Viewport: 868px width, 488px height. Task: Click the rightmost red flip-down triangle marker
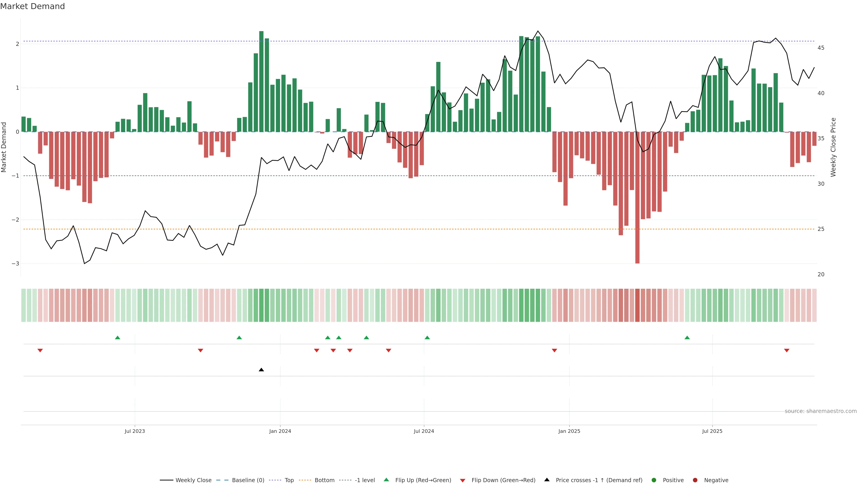pyautogui.click(x=787, y=351)
